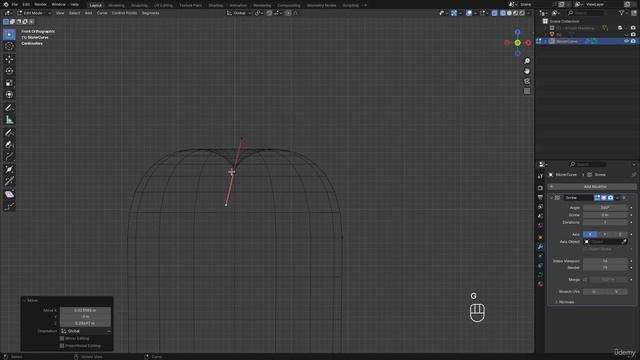This screenshot has height=360, width=640.
Task: Click the Add Modifier button
Action: tap(592, 187)
